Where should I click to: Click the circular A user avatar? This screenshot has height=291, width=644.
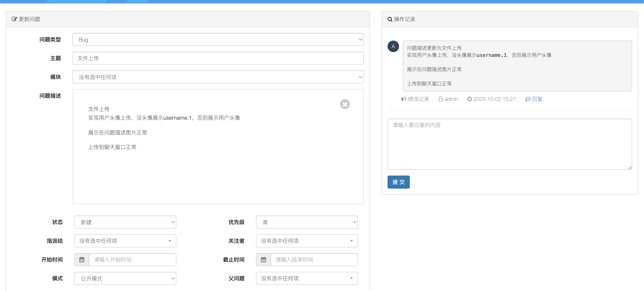click(393, 47)
